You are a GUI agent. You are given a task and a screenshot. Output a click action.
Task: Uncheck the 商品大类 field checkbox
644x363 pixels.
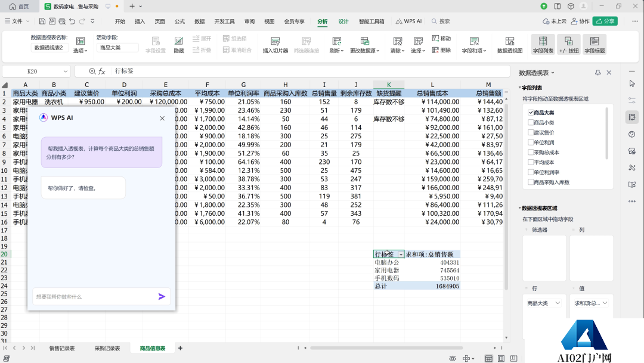coord(531,113)
